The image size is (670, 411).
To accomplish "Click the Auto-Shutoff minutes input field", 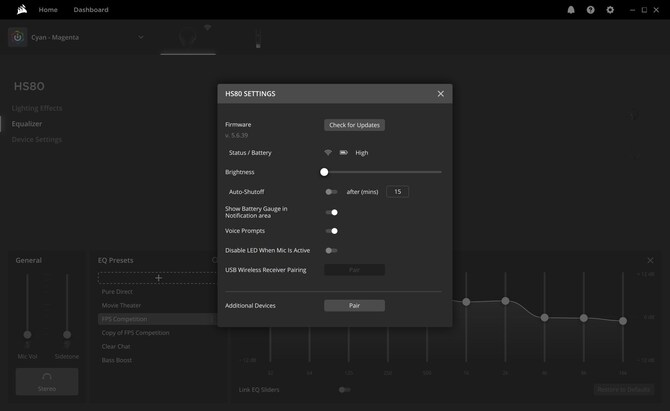I will point(397,192).
